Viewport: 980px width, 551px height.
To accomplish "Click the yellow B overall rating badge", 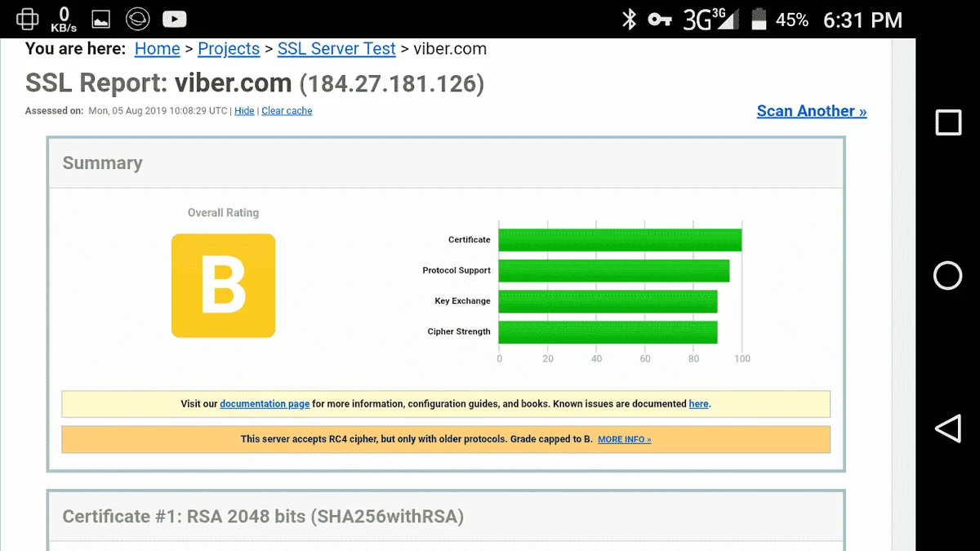I will point(223,286).
